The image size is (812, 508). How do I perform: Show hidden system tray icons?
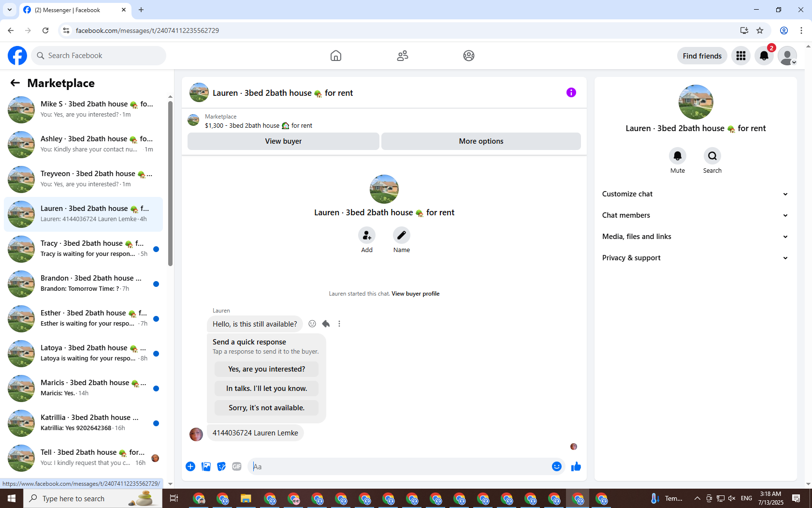[697, 498]
